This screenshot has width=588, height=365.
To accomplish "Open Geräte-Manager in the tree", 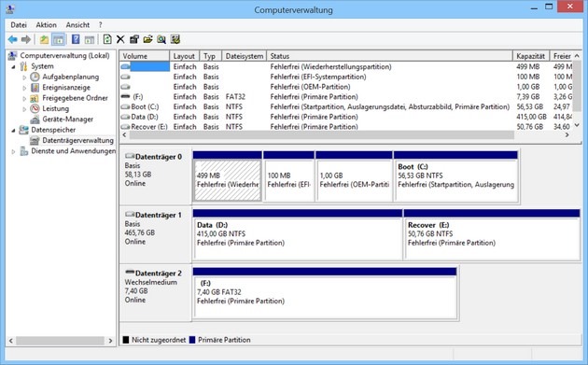I will click(67, 119).
